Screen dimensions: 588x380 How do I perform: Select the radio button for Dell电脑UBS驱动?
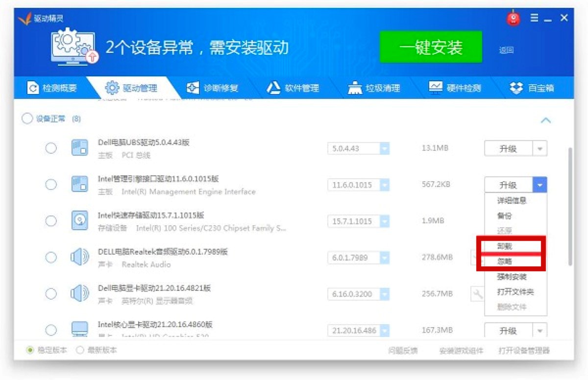coord(51,148)
